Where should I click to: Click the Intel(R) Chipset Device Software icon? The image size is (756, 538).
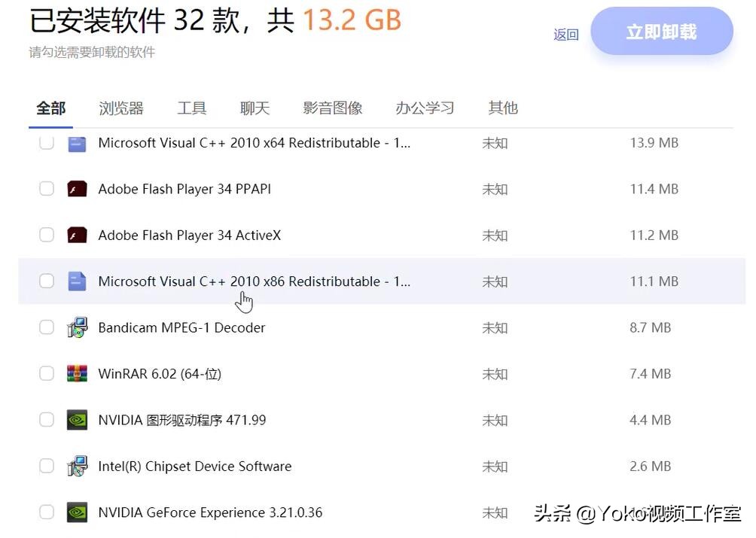77,467
